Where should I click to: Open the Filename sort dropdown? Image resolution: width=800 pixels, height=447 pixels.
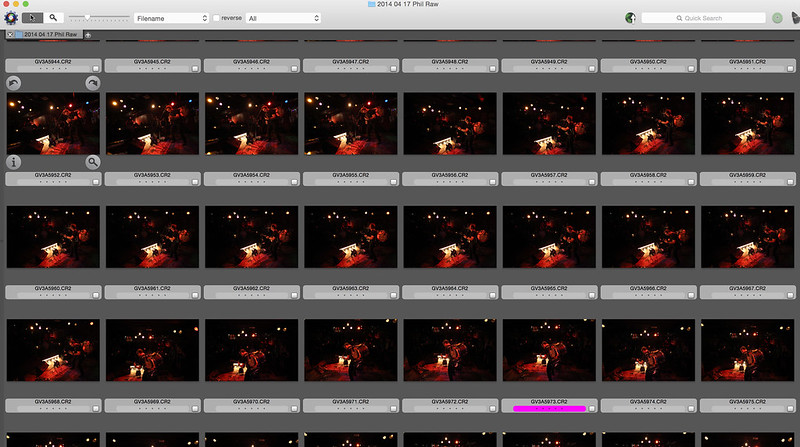point(171,18)
